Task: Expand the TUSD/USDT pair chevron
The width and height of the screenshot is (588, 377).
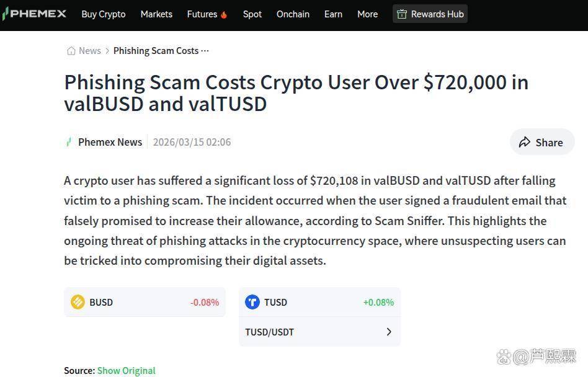Action: click(389, 332)
